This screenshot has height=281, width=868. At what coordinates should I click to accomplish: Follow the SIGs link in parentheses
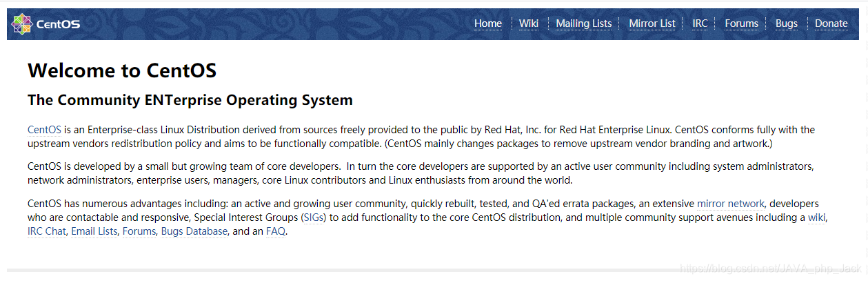314,217
